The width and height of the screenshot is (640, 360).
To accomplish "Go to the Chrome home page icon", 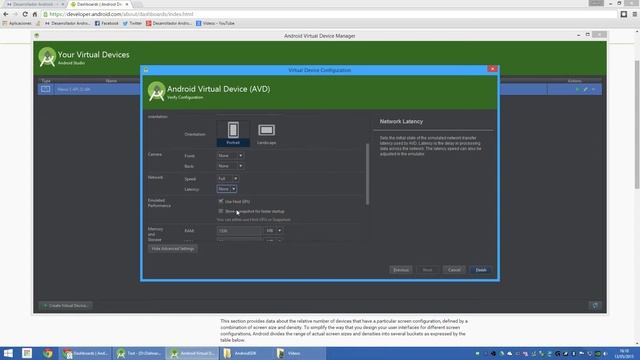I will [35, 14].
